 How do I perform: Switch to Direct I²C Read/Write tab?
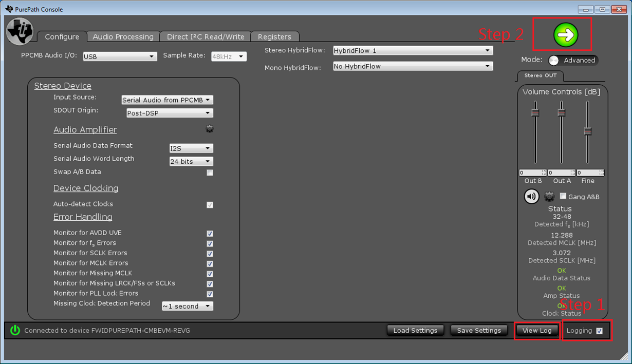206,36
